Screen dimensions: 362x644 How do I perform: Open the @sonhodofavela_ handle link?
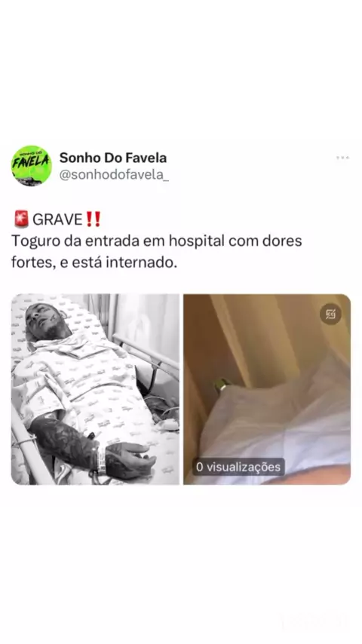point(114,175)
